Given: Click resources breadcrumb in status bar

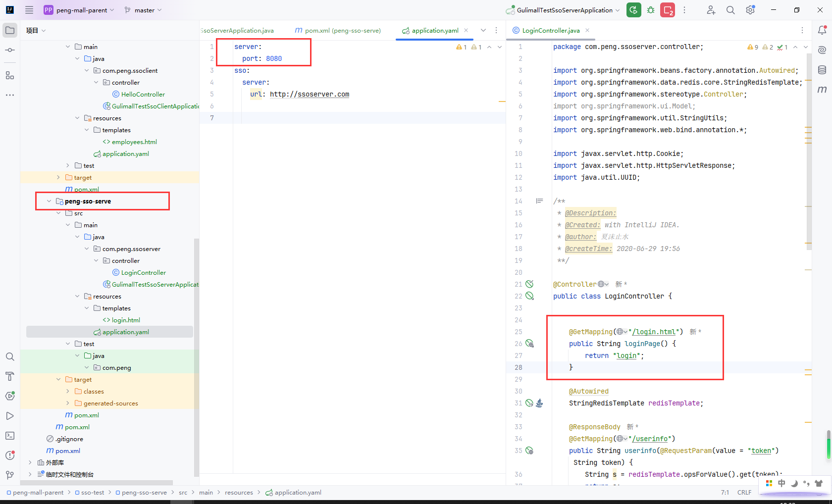Looking at the screenshot, I should point(239,493).
